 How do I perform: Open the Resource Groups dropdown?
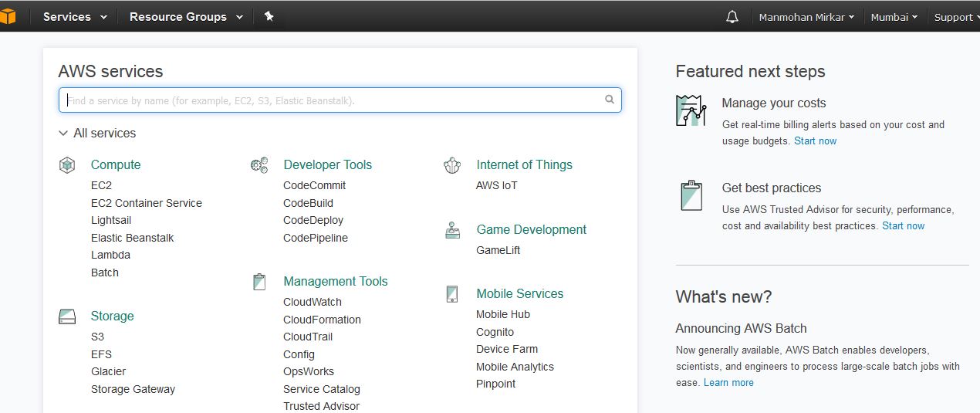(x=185, y=16)
